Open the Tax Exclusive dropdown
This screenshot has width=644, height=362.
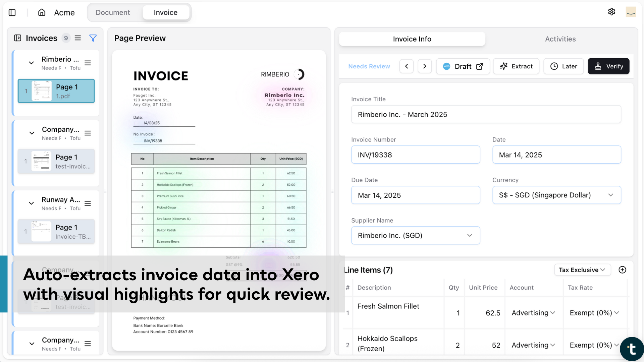point(582,270)
